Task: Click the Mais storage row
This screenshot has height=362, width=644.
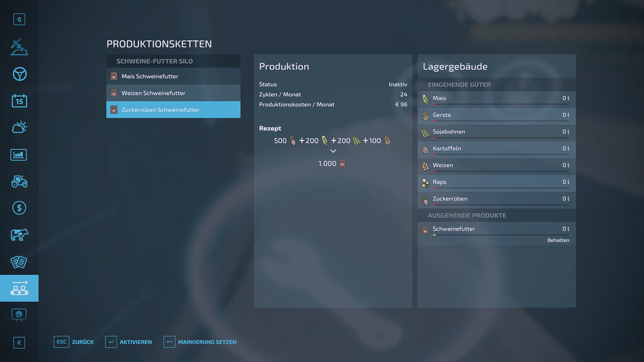Action: coord(497,99)
